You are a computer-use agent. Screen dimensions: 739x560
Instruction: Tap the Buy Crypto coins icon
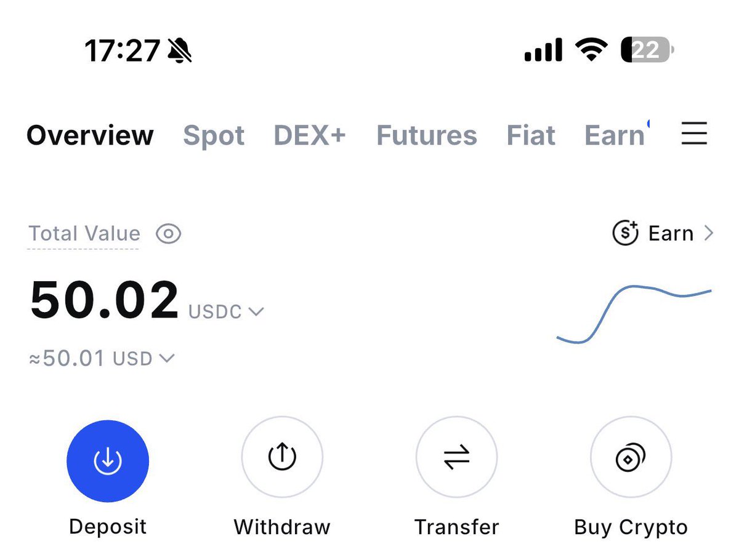pyautogui.click(x=631, y=458)
